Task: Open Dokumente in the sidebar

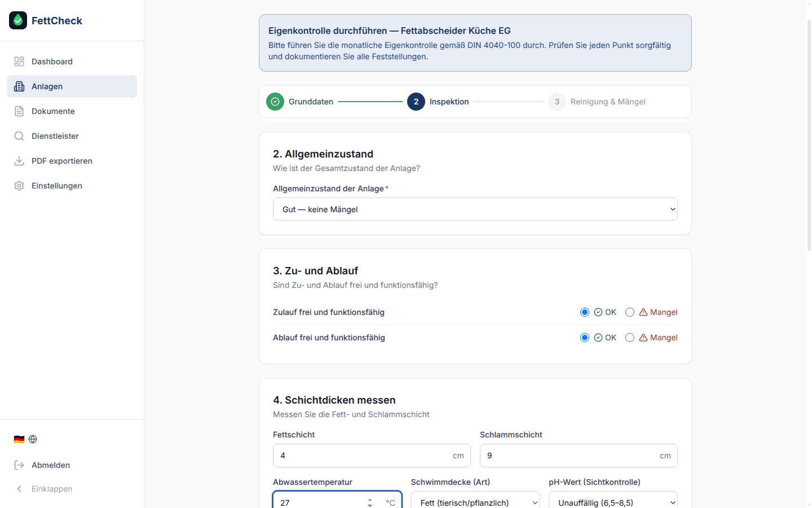Action: tap(72, 111)
